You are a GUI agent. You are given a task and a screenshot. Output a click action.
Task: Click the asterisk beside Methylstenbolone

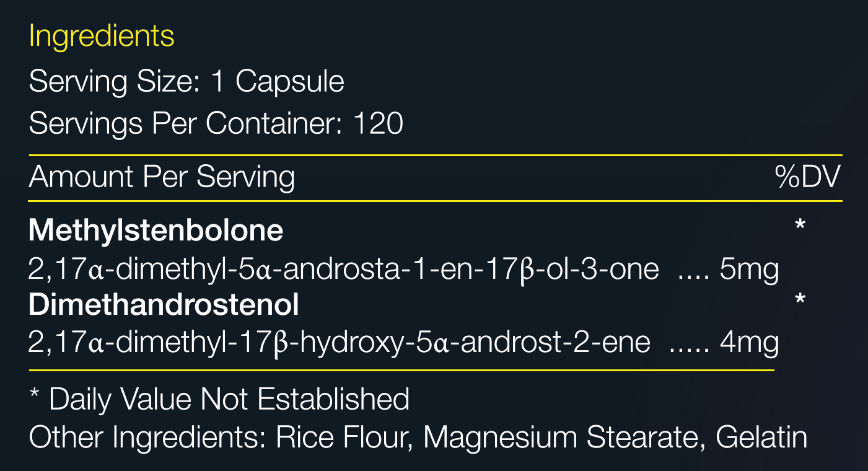[800, 225]
